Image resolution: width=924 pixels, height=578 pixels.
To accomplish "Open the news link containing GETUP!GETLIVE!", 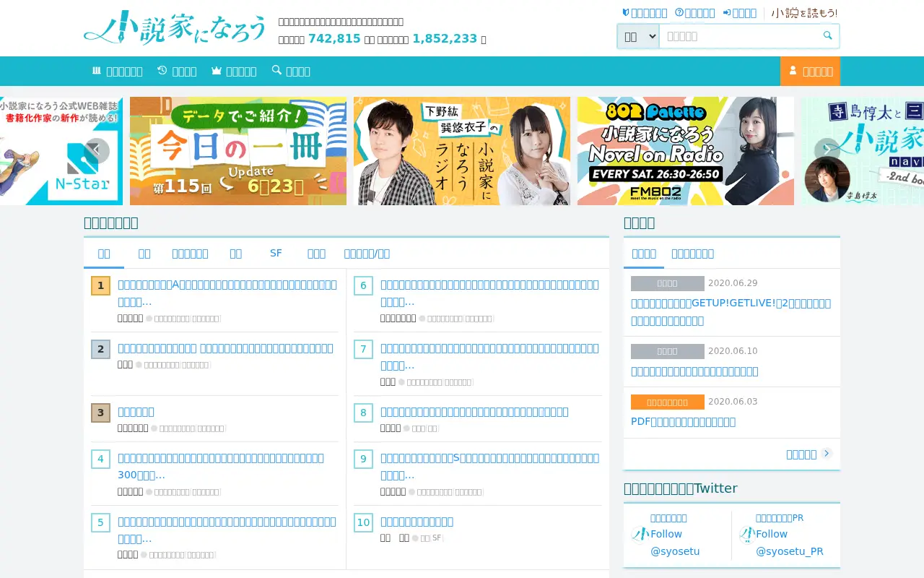I will pyautogui.click(x=731, y=312).
